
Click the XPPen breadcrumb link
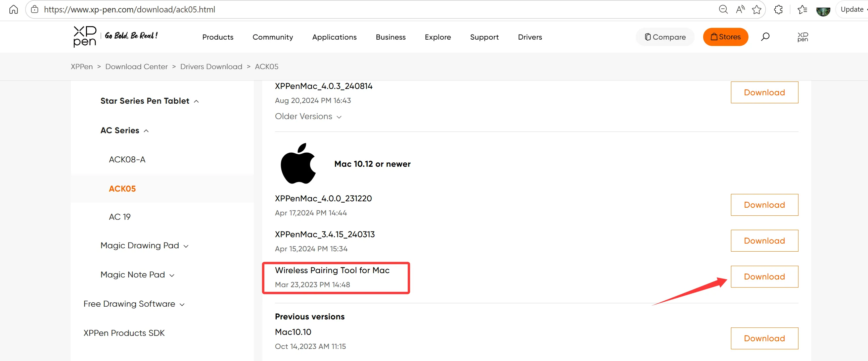(82, 66)
